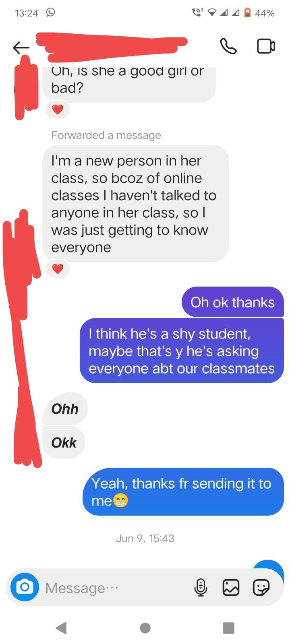Open the photo gallery picker icon
The image size is (290, 644).
point(231,587)
